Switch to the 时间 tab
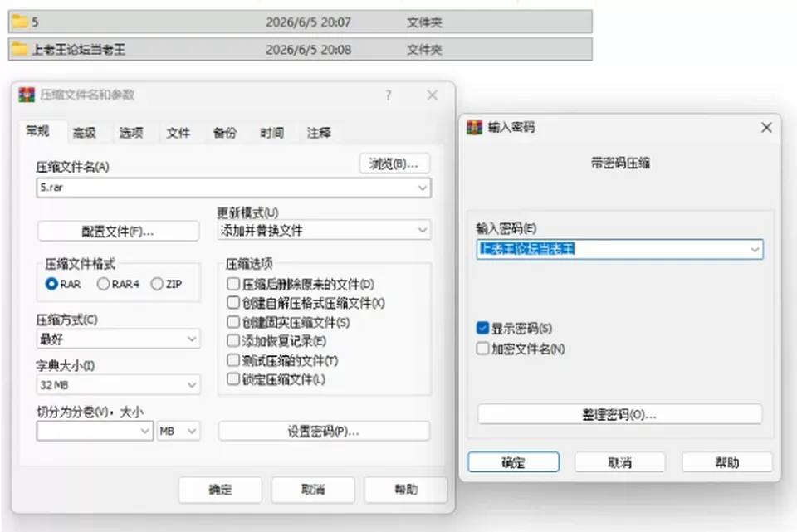 tap(272, 133)
